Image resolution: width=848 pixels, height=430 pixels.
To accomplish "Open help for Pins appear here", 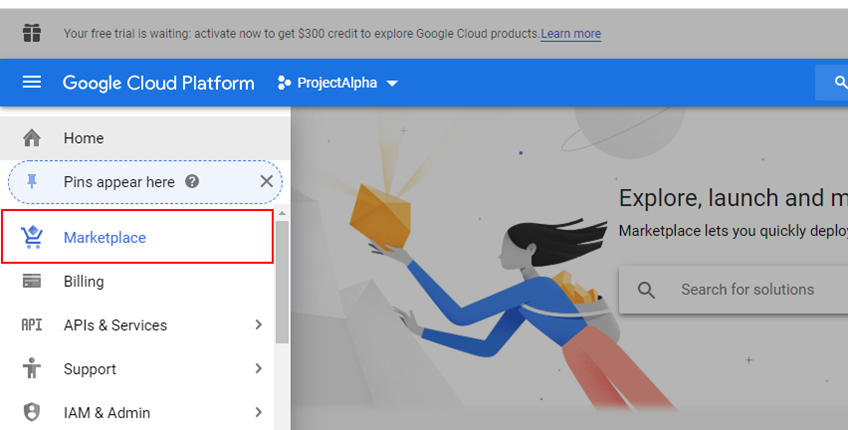I will pos(192,181).
